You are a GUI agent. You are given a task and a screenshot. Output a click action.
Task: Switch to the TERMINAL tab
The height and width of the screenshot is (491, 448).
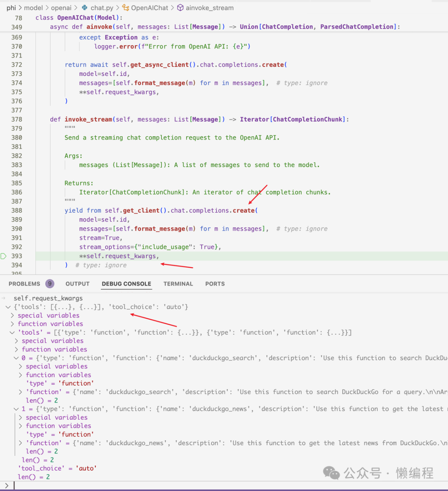tap(178, 283)
